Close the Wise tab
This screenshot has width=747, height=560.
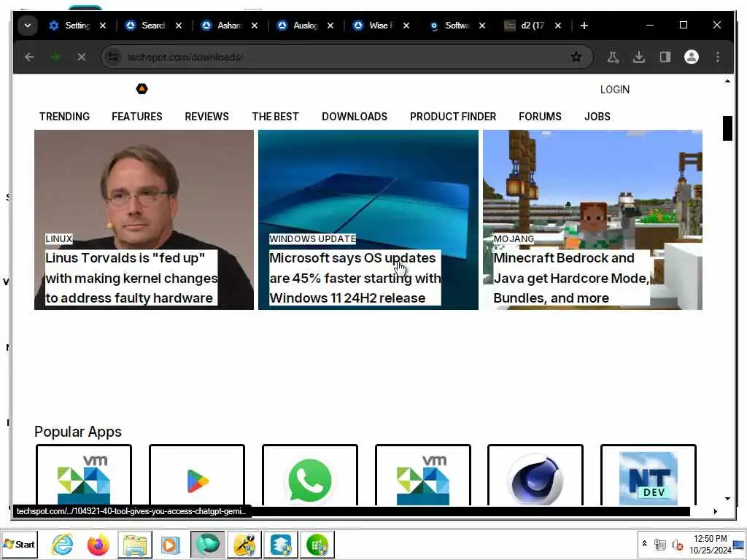[x=406, y=26]
